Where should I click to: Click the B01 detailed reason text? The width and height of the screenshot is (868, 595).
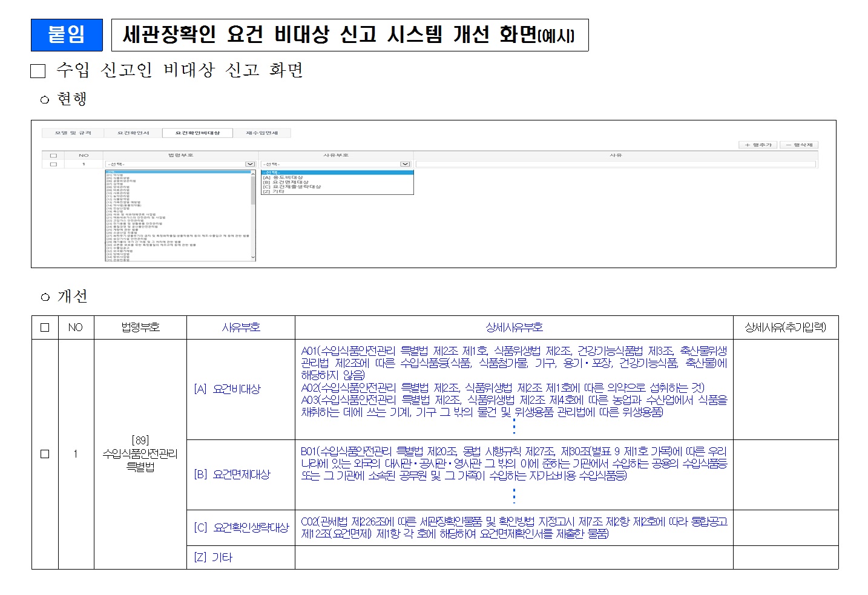514,464
